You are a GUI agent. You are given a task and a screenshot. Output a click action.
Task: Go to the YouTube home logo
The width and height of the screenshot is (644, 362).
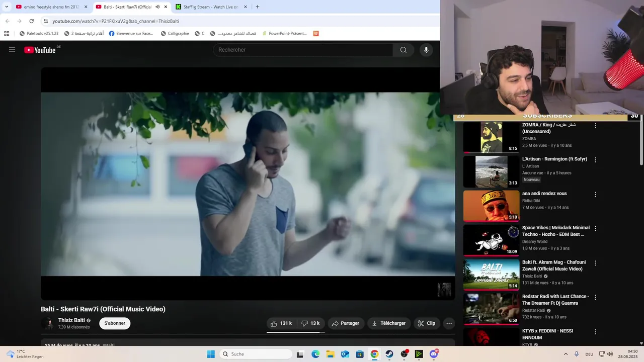(40, 50)
